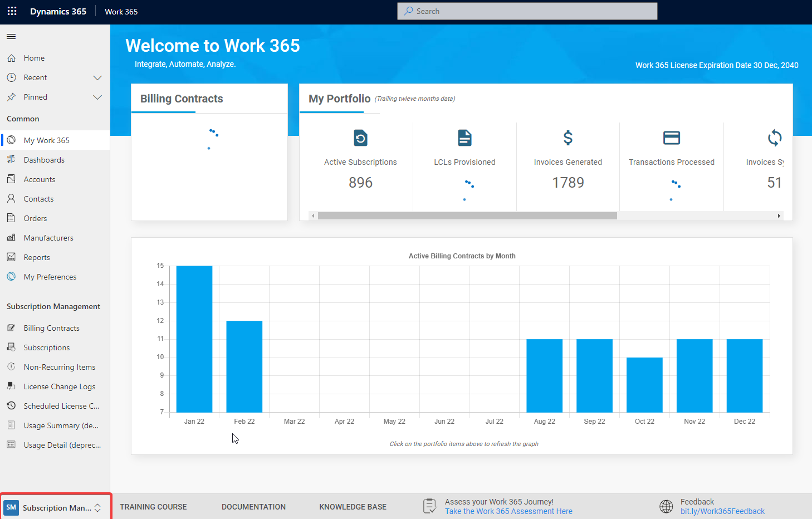
Task: Click the My Work 365 sidebar icon
Action: [11, 140]
